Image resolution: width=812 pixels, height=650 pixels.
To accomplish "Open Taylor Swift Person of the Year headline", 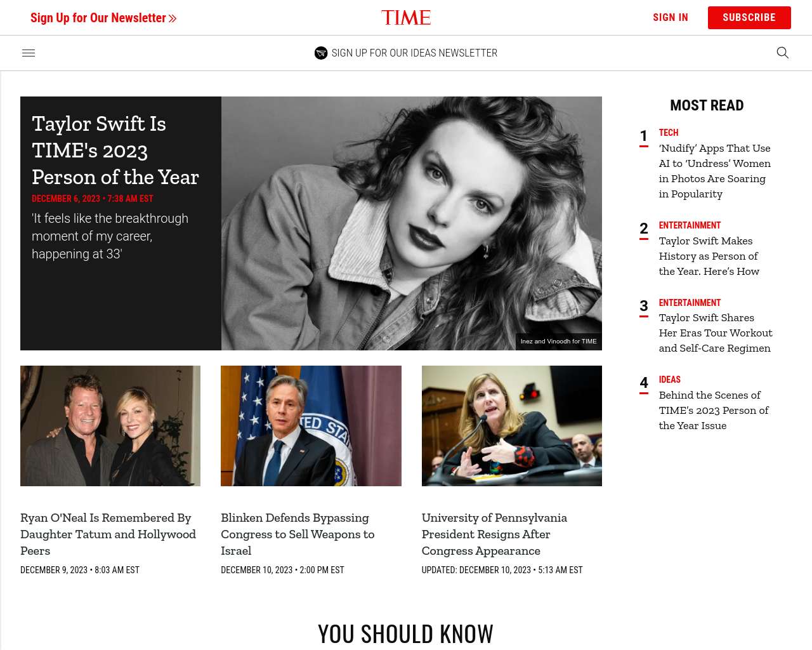I will [115, 150].
